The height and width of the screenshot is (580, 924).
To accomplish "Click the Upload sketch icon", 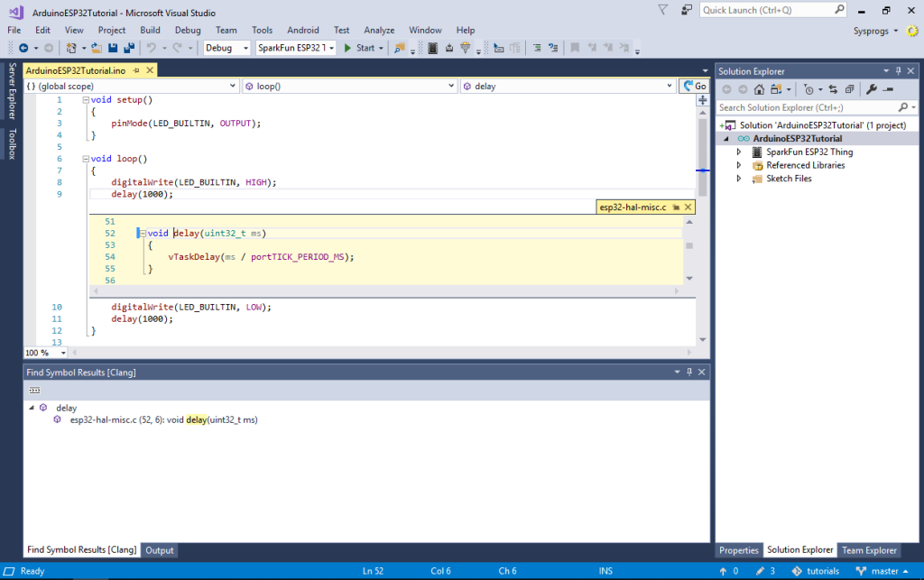I will click(449, 46).
